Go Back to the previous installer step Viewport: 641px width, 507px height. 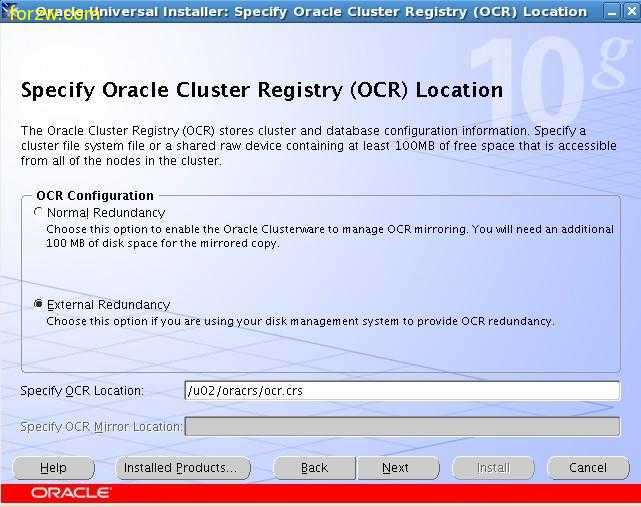pos(314,468)
